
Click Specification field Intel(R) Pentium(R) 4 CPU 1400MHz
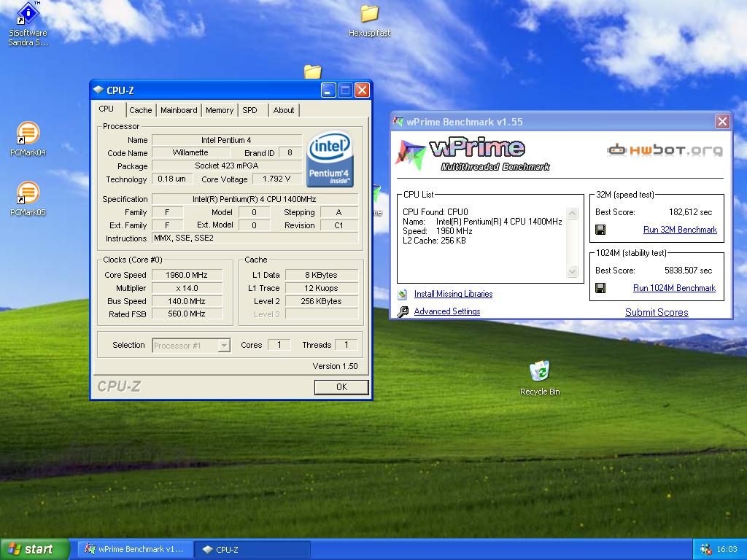point(255,199)
